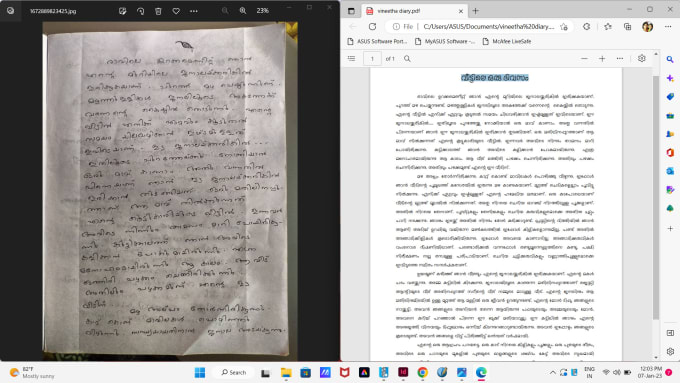Open PDF toolbar more tools ellipsis

coord(620,59)
